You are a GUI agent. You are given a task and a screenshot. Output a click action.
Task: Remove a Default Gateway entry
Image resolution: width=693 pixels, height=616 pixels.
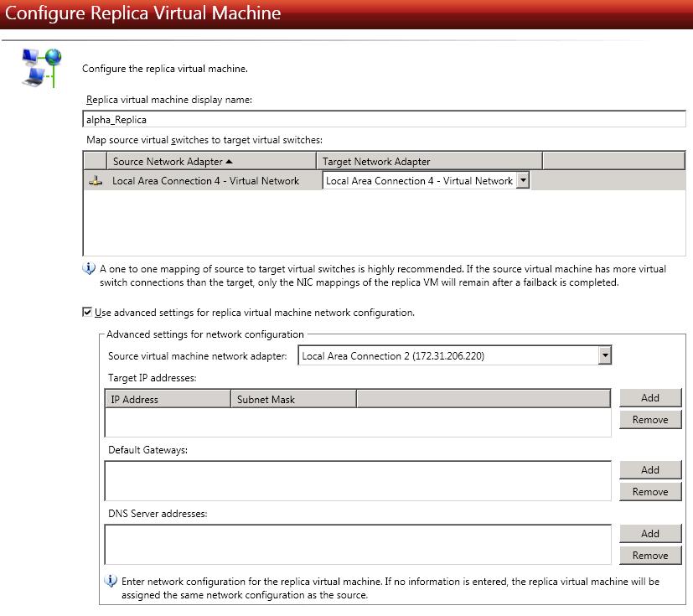tap(649, 492)
